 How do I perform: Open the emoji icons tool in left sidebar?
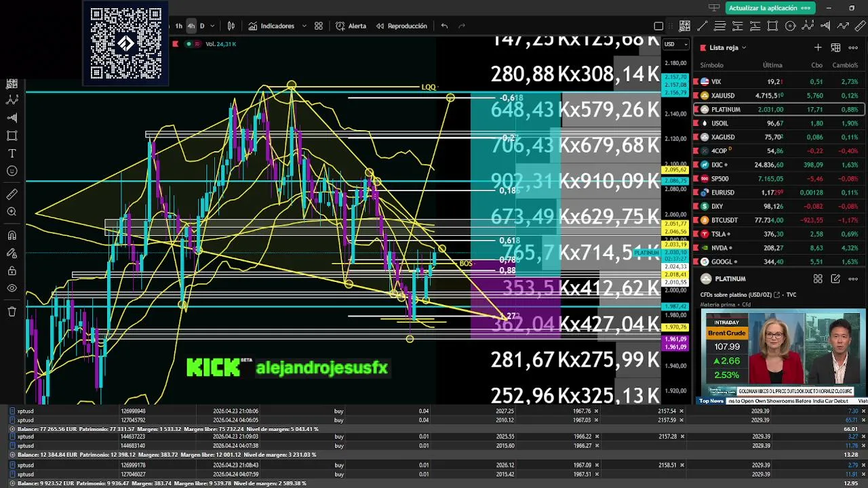[x=12, y=171]
